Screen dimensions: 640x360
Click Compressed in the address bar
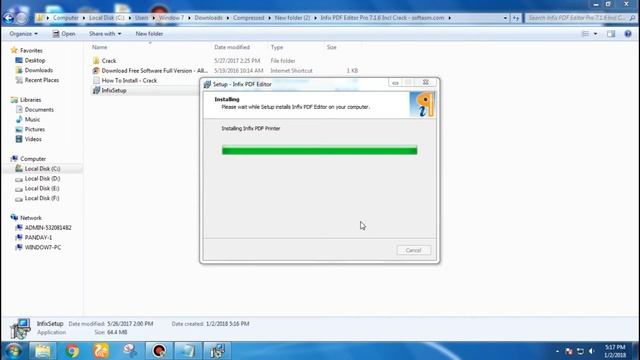tap(249, 18)
